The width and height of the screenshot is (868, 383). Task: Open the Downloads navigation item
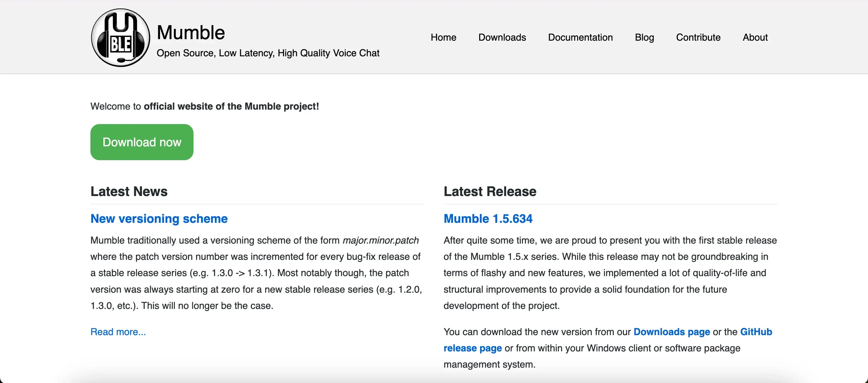click(x=502, y=37)
